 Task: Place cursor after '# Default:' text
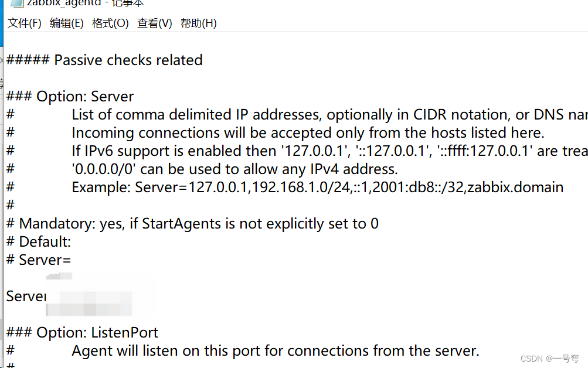(72, 242)
